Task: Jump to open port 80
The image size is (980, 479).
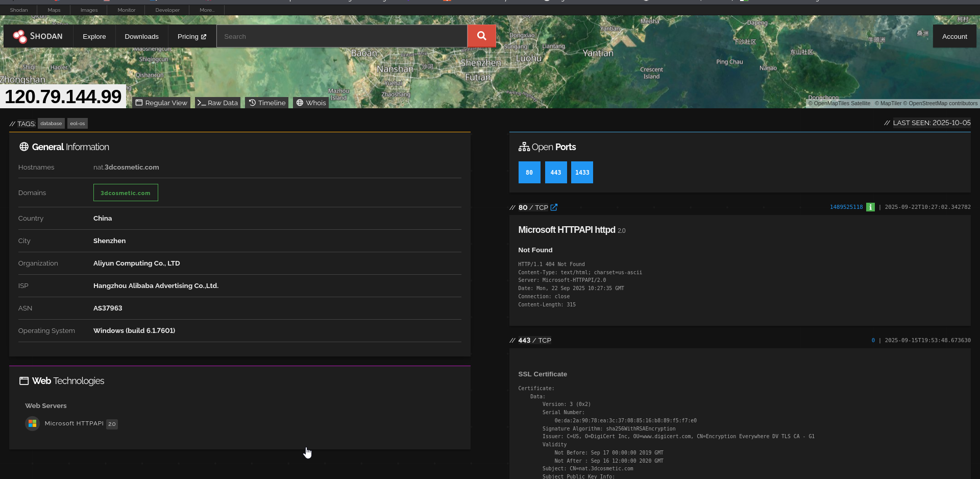Action: coord(529,173)
